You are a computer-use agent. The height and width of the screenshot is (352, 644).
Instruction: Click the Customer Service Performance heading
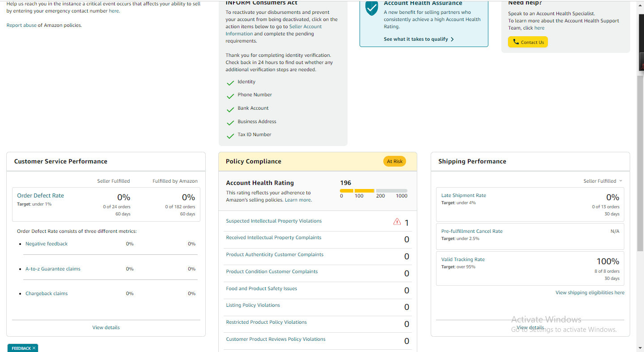point(61,161)
